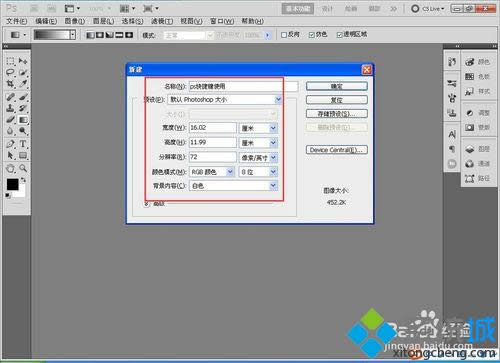Open the 通道 (Channels) panel
500x363 pixels.
pos(478,164)
